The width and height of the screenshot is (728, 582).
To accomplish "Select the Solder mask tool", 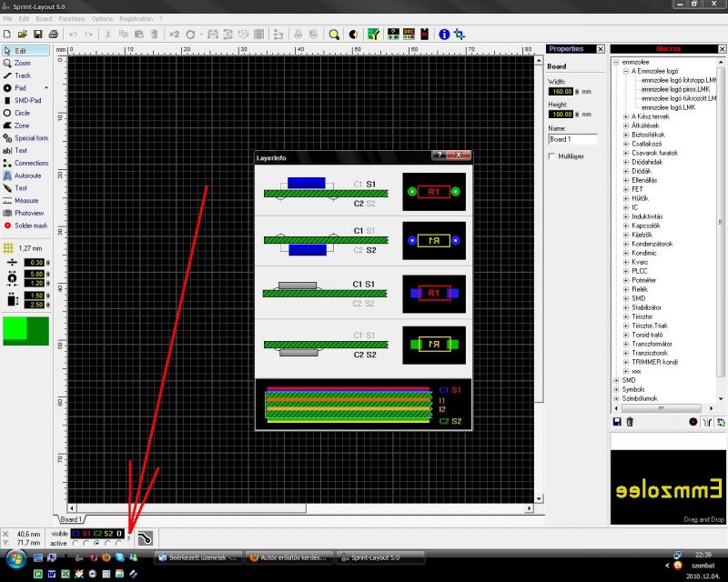I will coord(26,226).
